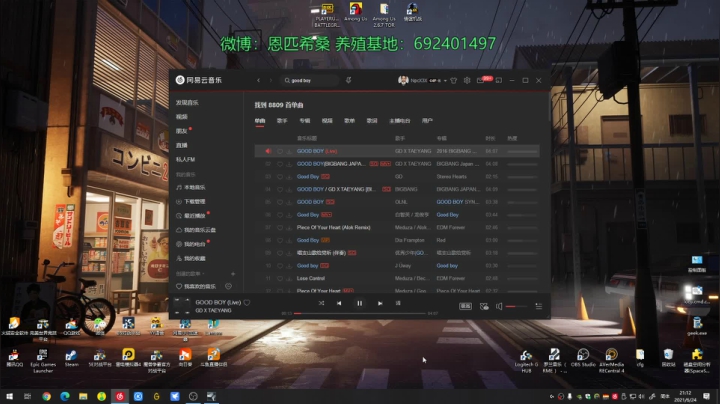Switch to the 歌手 artists tab
The image size is (720, 404).
[x=282, y=121]
